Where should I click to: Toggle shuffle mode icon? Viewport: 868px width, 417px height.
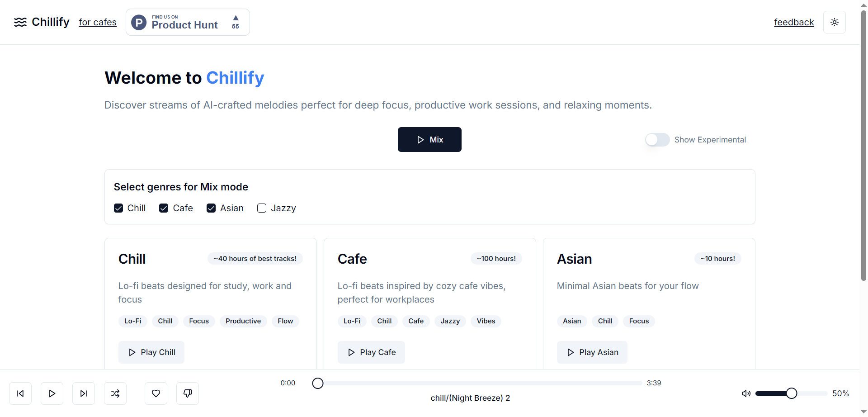[x=115, y=393]
